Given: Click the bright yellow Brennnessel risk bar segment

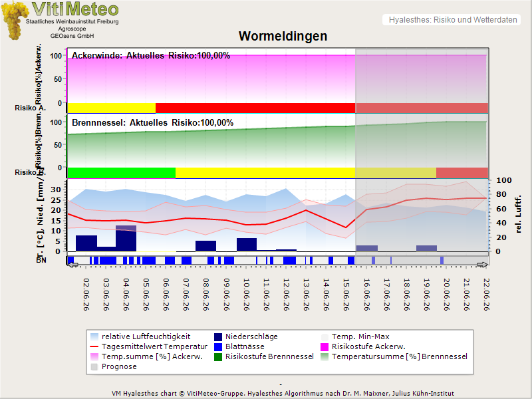Looking at the screenshot, I should [x=265, y=173].
